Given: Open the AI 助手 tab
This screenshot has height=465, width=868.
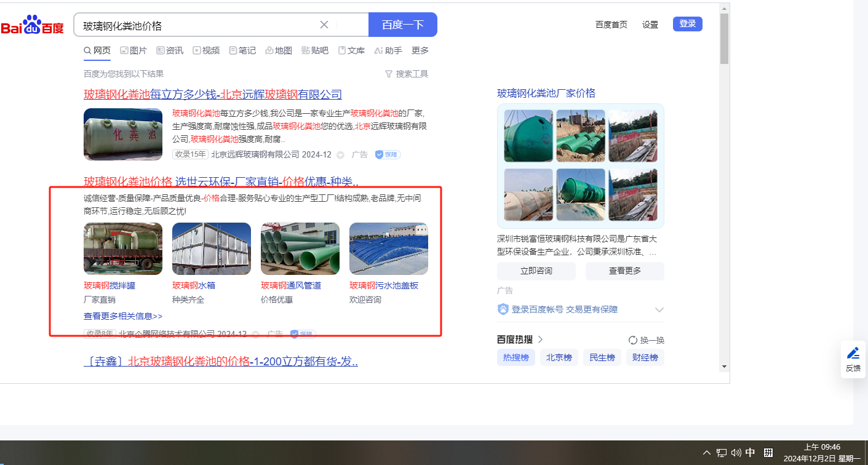Looking at the screenshot, I should coord(388,50).
